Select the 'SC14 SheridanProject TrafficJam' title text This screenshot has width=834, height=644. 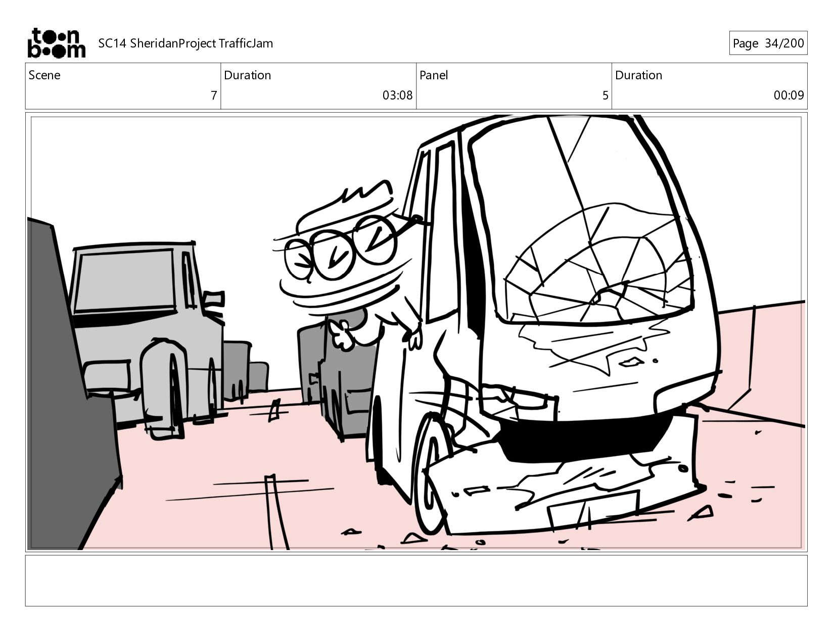click(186, 43)
